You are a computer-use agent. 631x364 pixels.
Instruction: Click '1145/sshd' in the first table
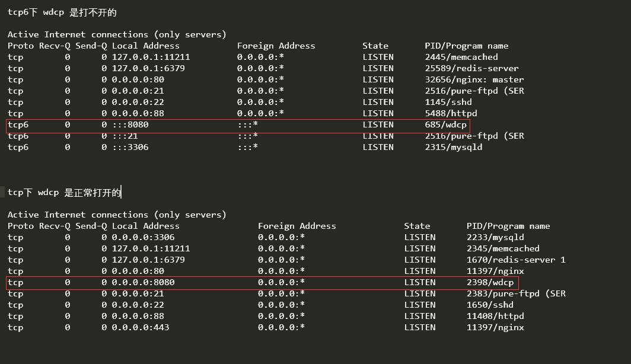coord(448,103)
